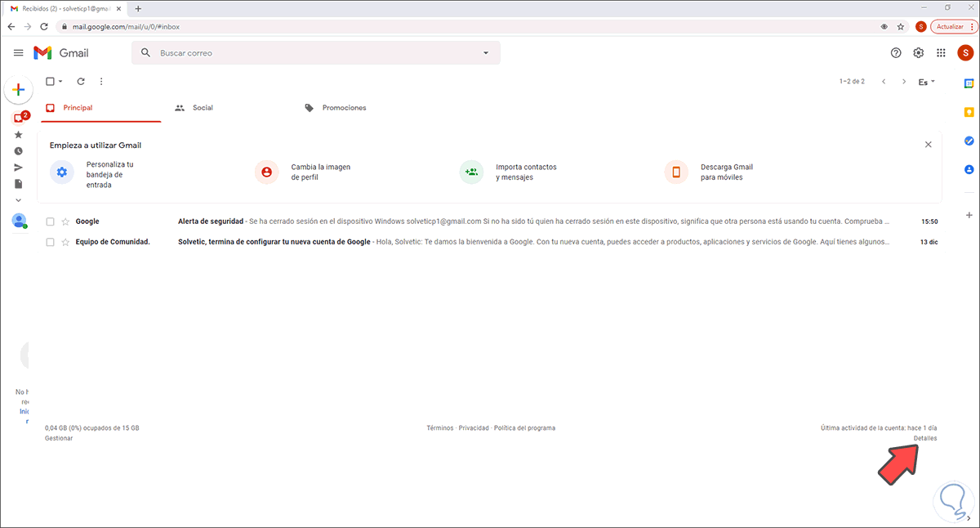980x528 pixels.
Task: Open search options dropdown arrow
Action: click(486, 53)
